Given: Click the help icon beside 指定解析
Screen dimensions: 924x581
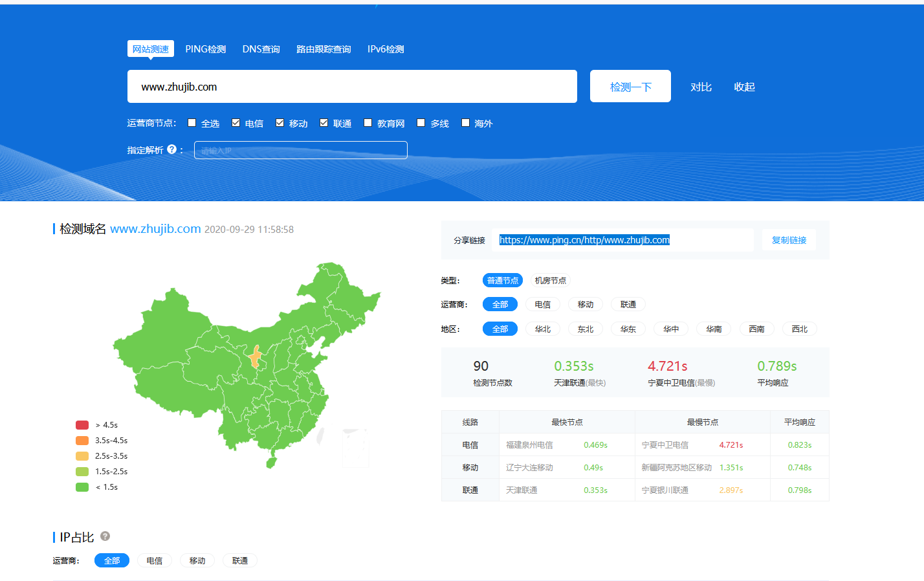Looking at the screenshot, I should click(171, 149).
